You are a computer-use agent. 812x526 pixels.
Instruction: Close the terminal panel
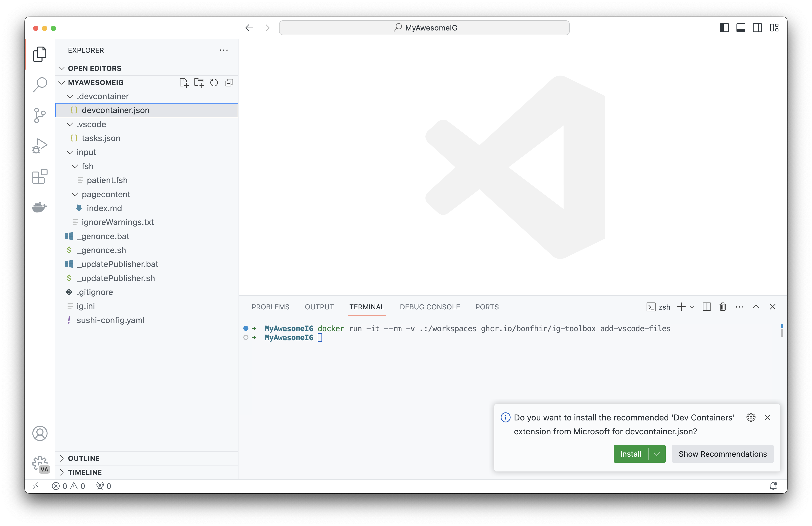(773, 307)
